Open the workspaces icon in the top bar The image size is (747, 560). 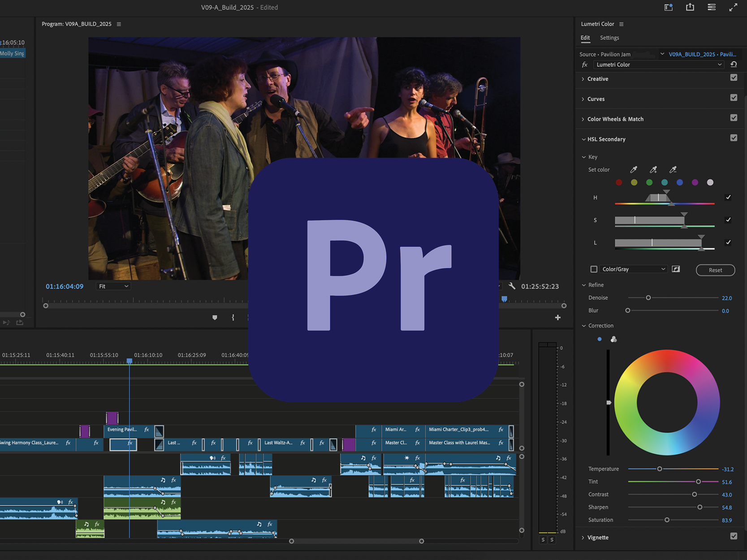tap(668, 7)
